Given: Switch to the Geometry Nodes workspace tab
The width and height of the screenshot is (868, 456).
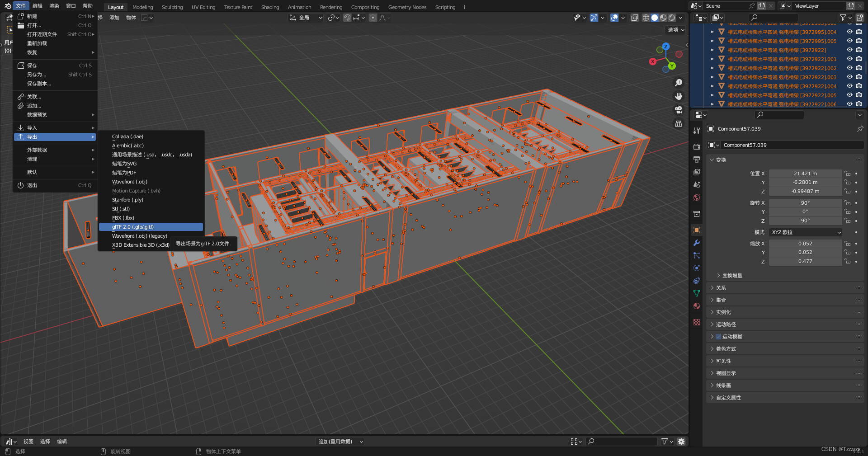Looking at the screenshot, I should tap(406, 7).
